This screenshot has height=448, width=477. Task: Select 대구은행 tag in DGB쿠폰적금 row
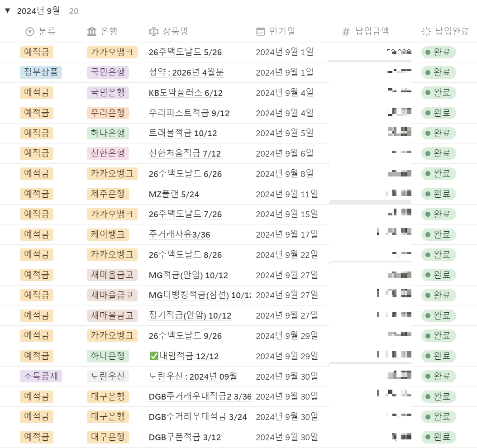click(108, 437)
